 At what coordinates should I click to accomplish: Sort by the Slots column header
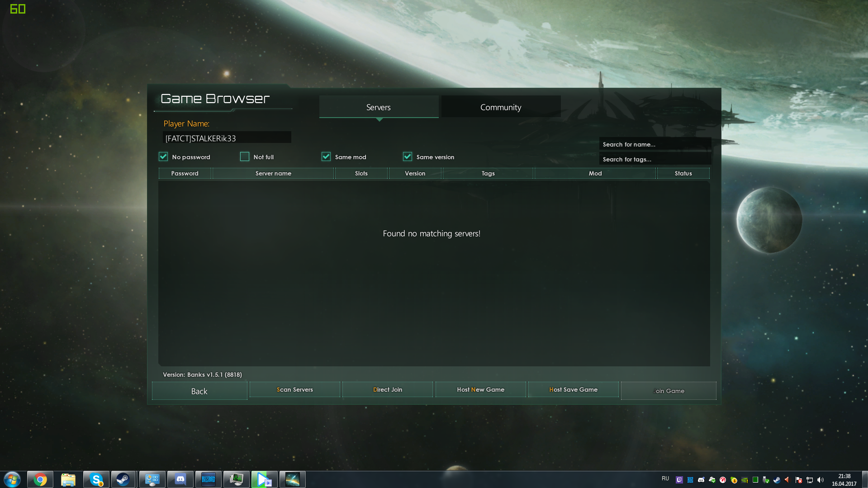coord(361,173)
